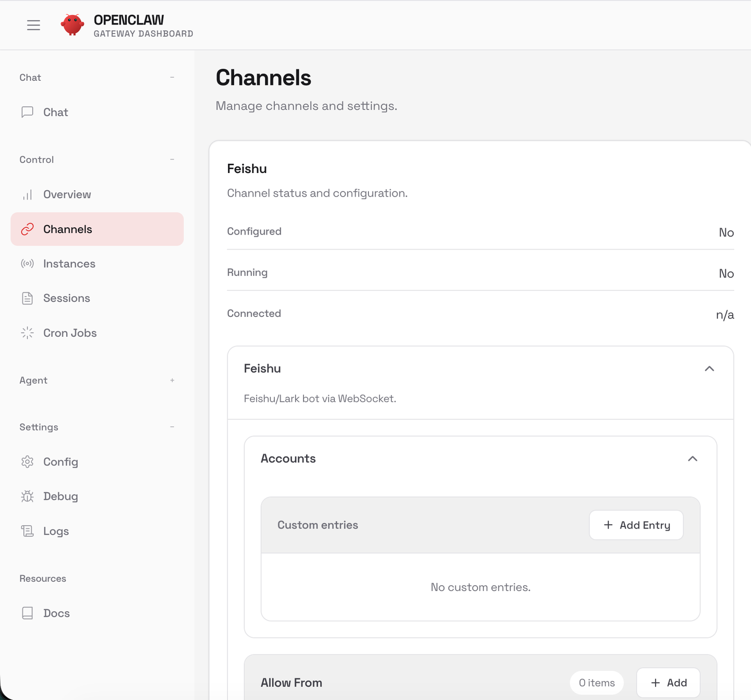
Task: Open the Debug page
Action: point(97,496)
